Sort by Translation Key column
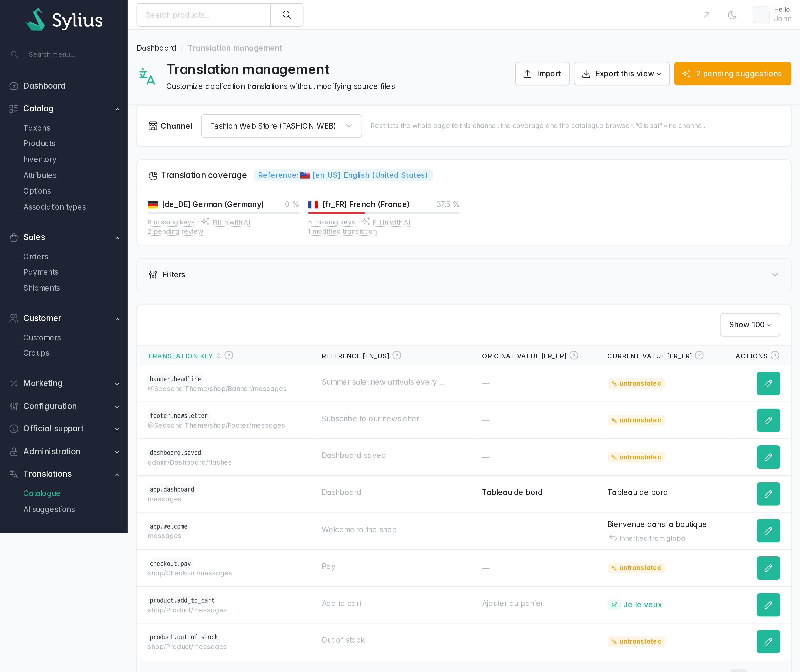Viewport: 800px width, 672px height. click(184, 356)
